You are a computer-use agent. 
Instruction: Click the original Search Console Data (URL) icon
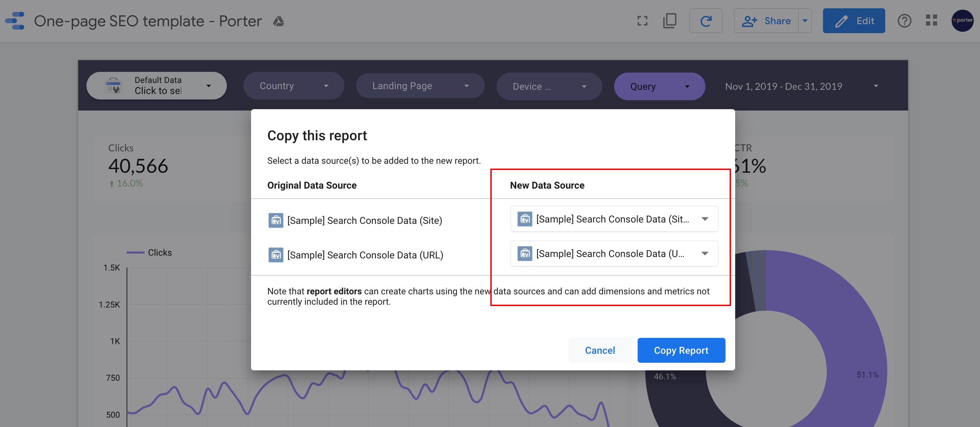coord(276,255)
